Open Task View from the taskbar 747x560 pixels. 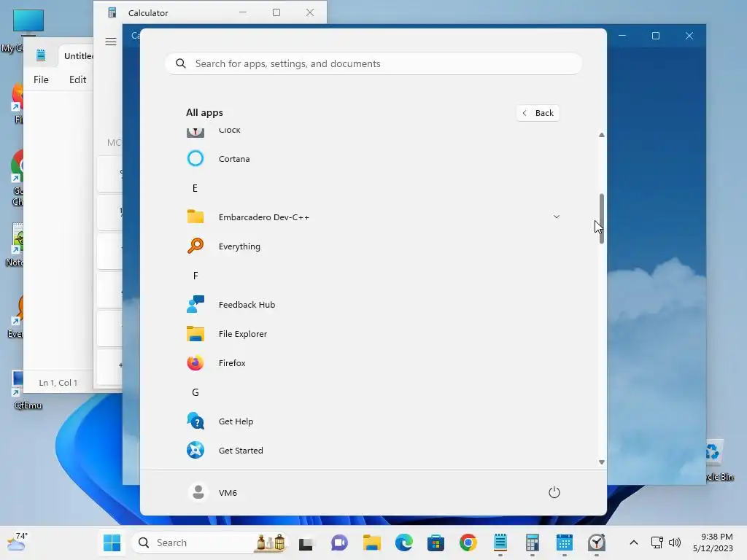(306, 542)
